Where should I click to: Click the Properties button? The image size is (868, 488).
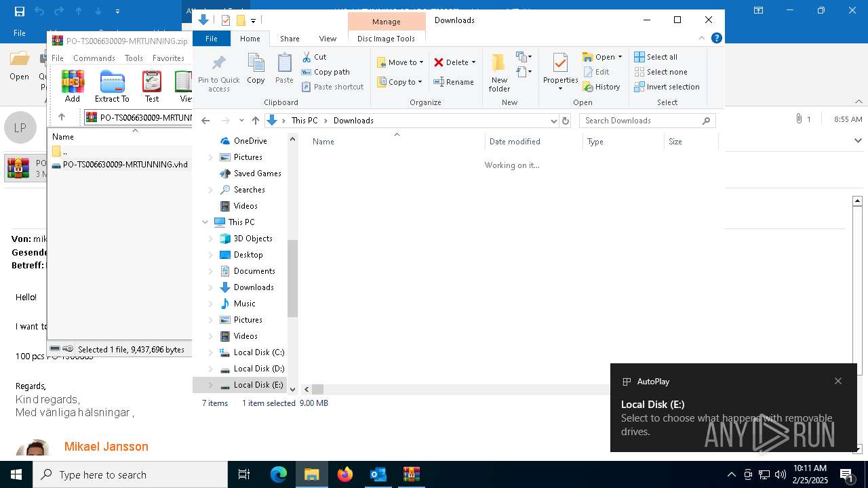click(560, 73)
